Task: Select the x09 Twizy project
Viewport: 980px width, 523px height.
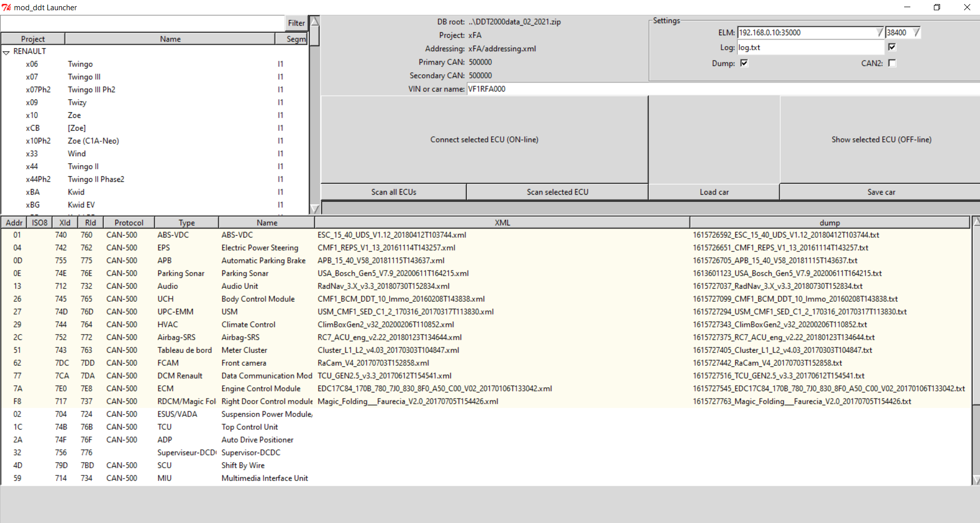Action: 155,102
